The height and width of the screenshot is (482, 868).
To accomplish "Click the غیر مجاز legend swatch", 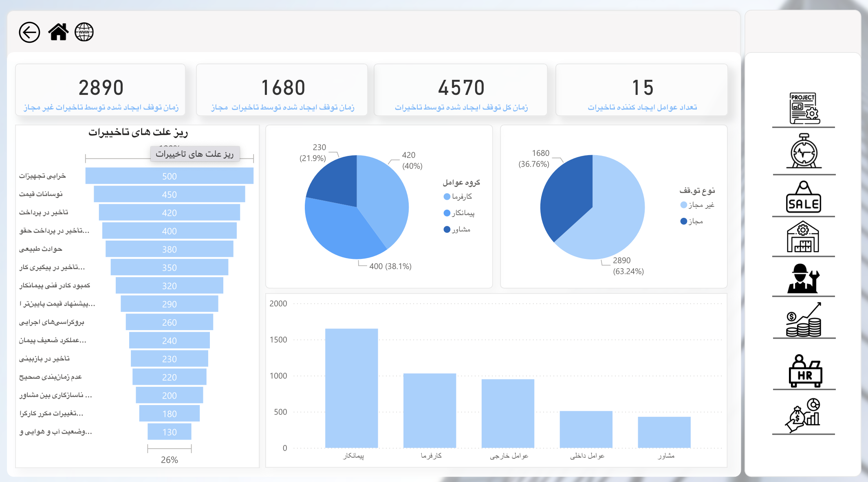I will (684, 205).
